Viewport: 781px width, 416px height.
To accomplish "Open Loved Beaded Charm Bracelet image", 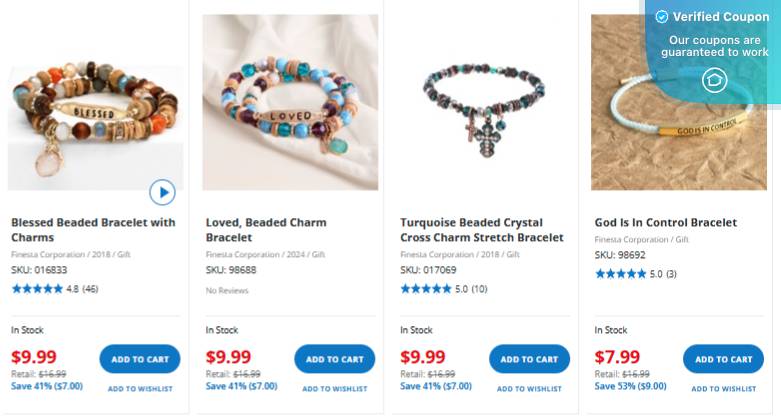I will pyautogui.click(x=290, y=102).
